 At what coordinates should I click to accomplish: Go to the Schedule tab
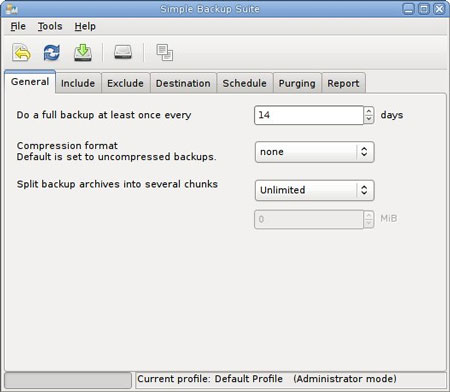(x=245, y=83)
